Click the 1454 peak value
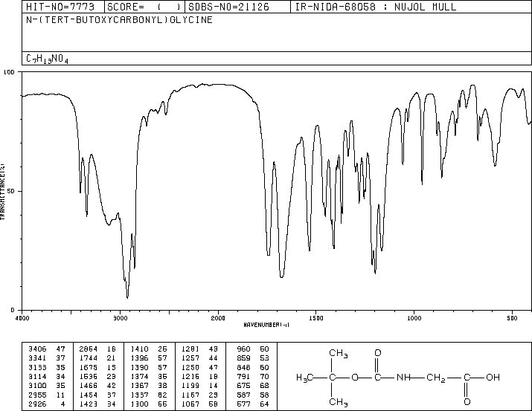 pyautogui.click(x=89, y=395)
